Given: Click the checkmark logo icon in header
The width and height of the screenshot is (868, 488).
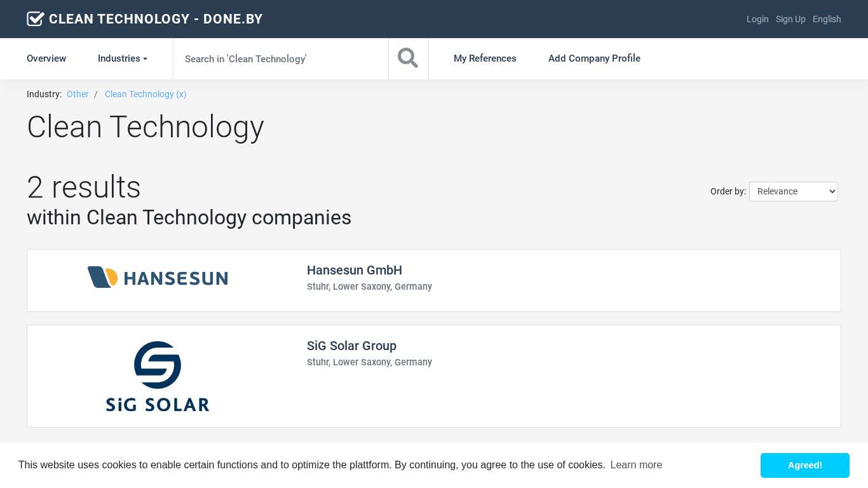Looking at the screenshot, I should 36,19.
